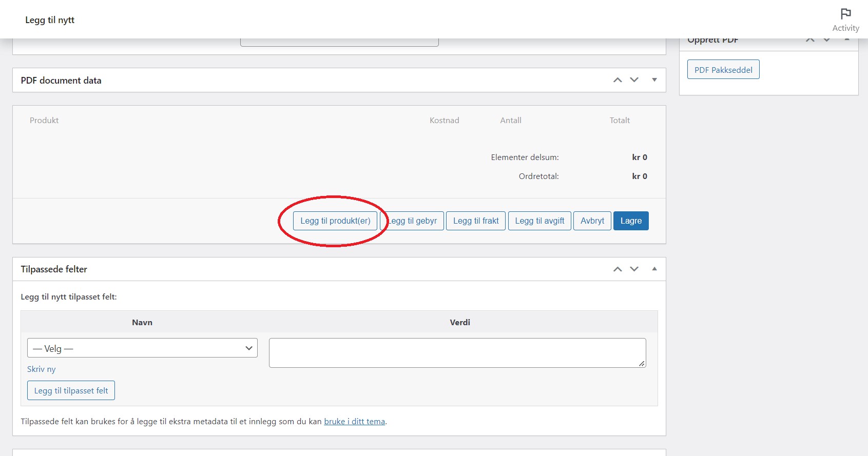Expand the PDF document data panel
Viewport: 868px width, 456px height.
tap(654, 80)
